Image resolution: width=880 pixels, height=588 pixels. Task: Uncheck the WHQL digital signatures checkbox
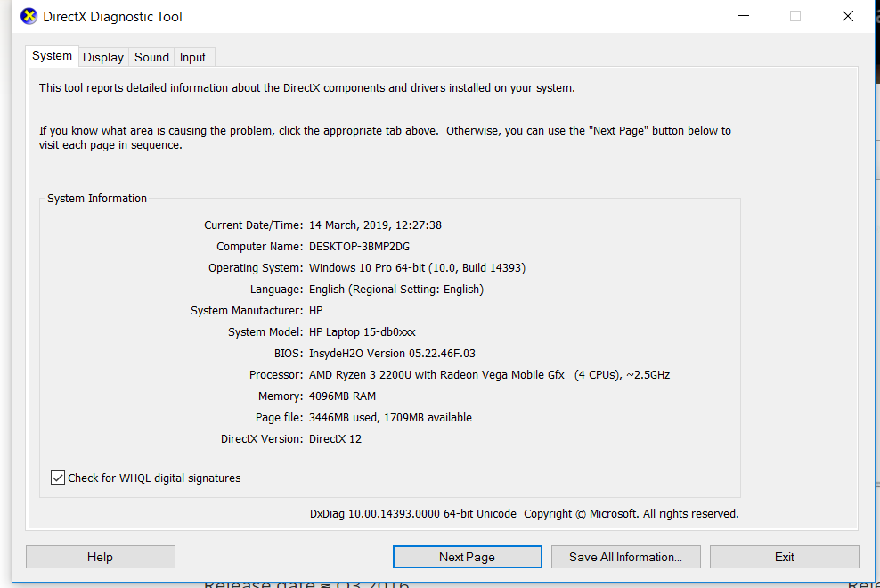[x=58, y=478]
